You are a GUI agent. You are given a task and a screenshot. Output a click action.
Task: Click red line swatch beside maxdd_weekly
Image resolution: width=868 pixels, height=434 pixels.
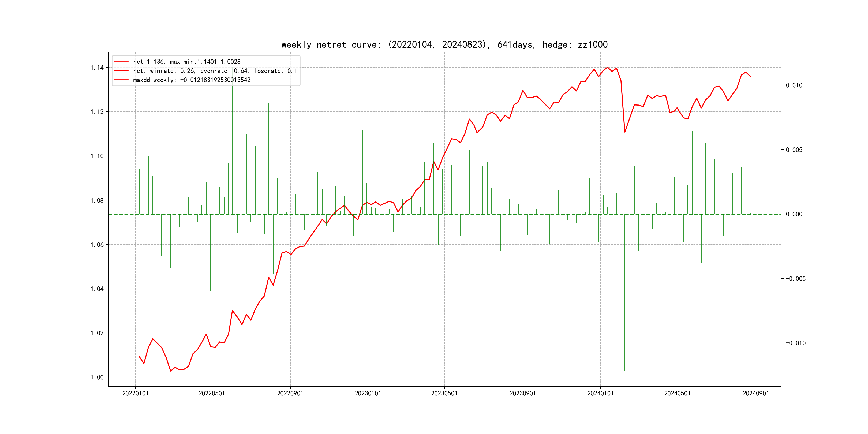point(121,80)
